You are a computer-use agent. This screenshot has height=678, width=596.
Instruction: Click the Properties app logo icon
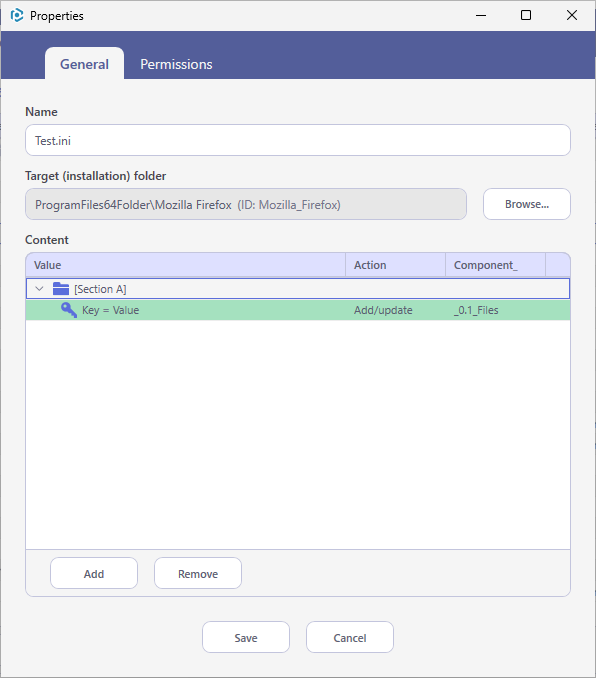click(x=17, y=16)
